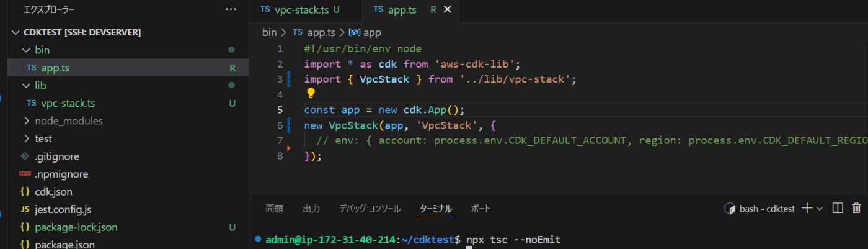Image resolution: width=868 pixels, height=249 pixels.
Task: Open the ポート (Ports) panel tab
Action: pyautogui.click(x=480, y=209)
